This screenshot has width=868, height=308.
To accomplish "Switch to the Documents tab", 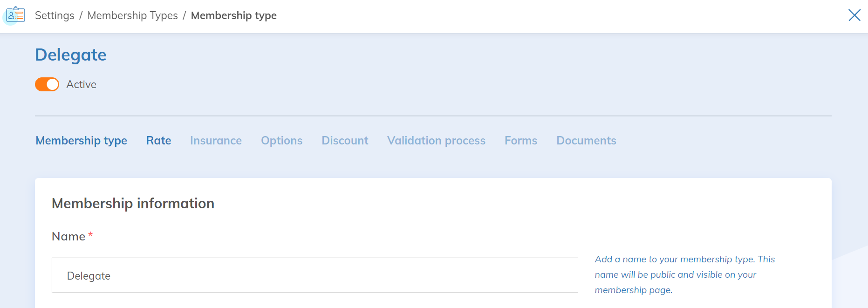I will pyautogui.click(x=586, y=141).
